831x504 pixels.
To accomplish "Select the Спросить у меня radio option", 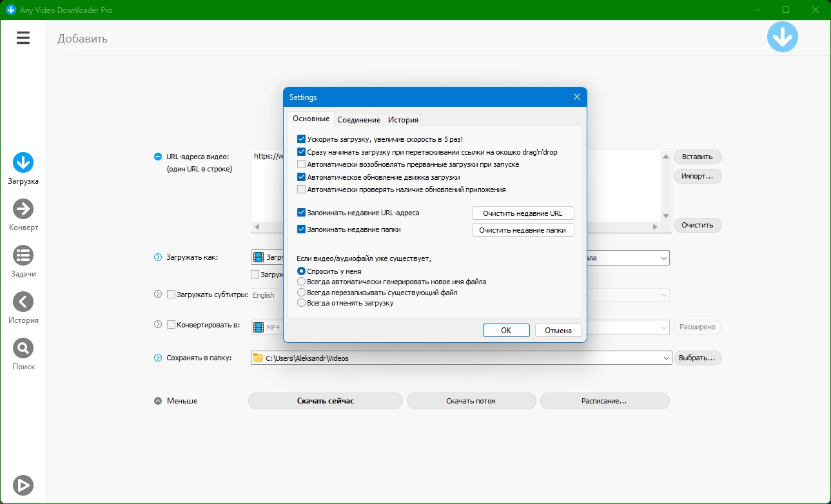I will 302,271.
